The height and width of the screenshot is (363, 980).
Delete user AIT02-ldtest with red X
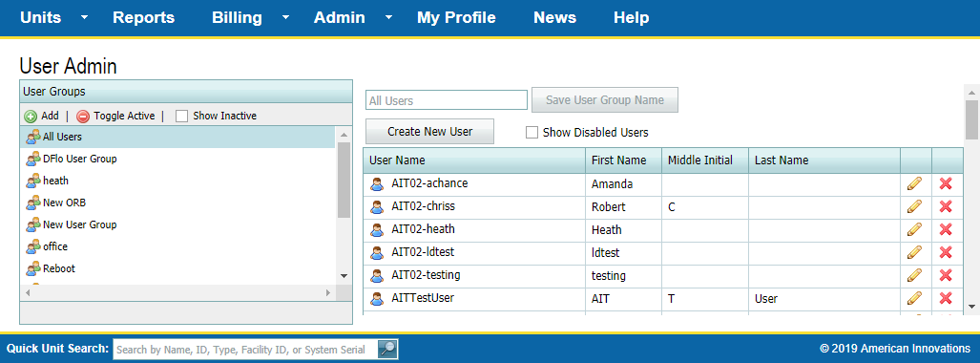tap(946, 252)
